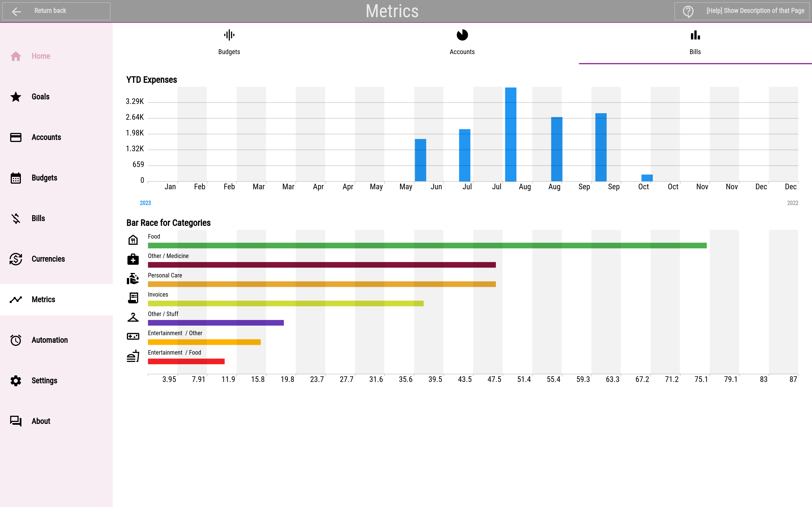Click the green Food category bar

[x=427, y=245]
